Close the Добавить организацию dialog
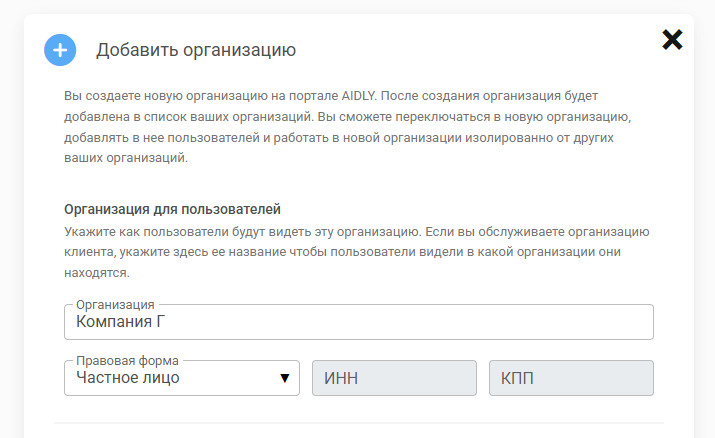The image size is (715, 438). 673,39
